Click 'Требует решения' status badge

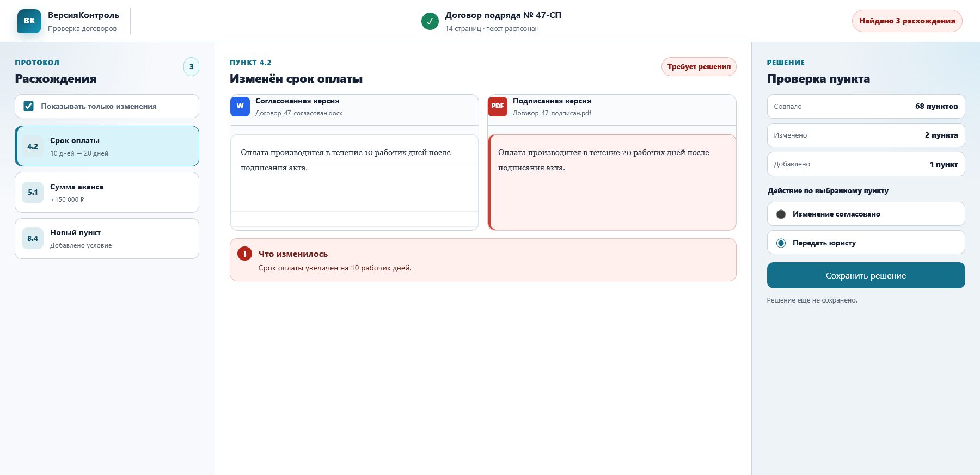pos(699,66)
